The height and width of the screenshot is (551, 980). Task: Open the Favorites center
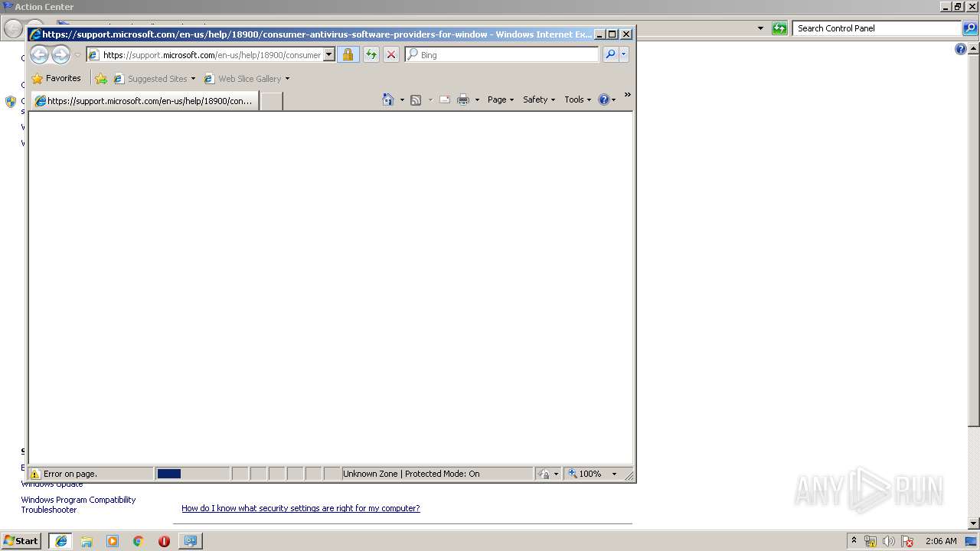[x=56, y=78]
